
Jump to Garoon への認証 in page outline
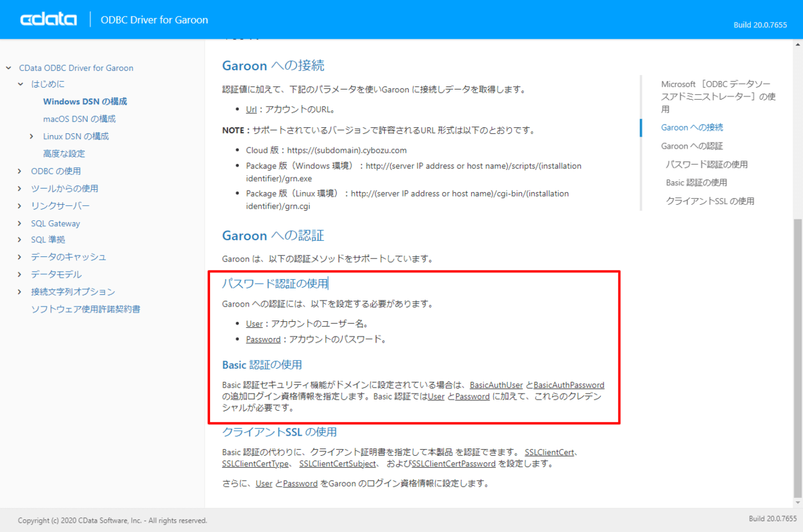[x=692, y=146]
